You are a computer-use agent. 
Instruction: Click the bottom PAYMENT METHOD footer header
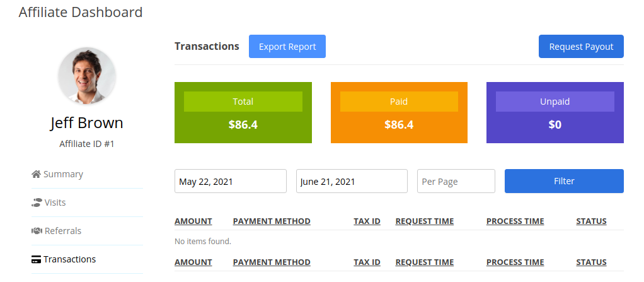[272, 262]
